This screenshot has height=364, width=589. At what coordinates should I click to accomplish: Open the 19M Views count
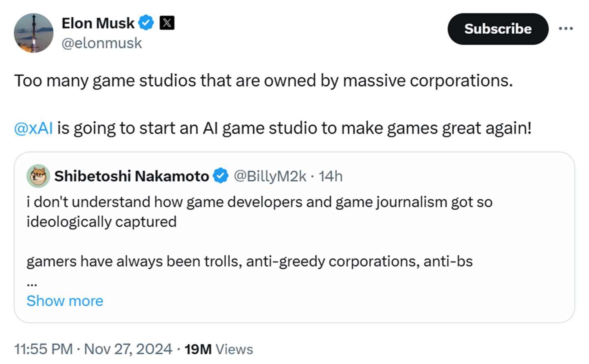coord(219,349)
